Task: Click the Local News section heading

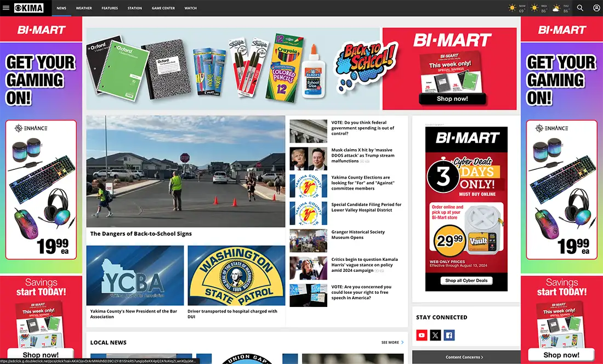Action: point(109,343)
